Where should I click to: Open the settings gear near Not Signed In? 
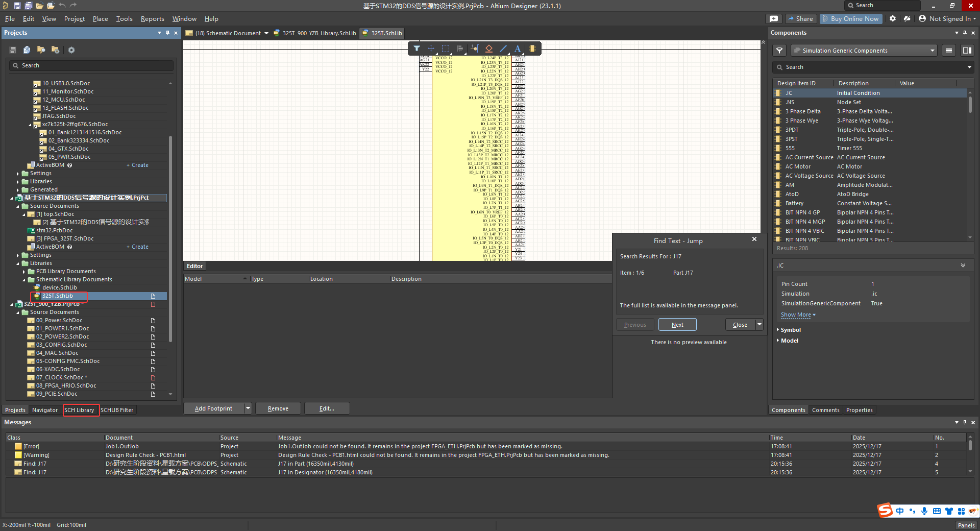[893, 18]
